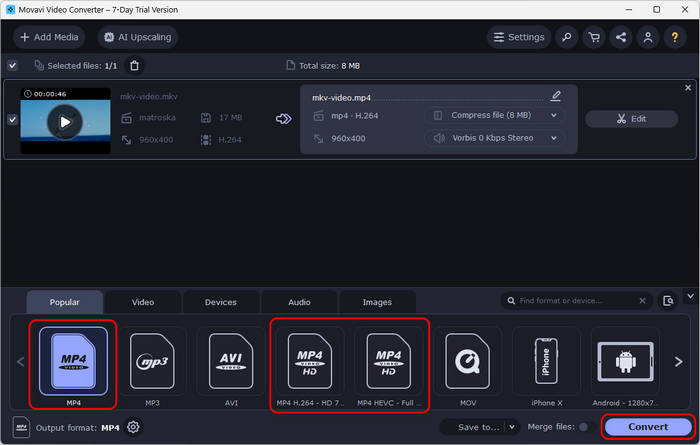Toggle the select all files checkbox
The width and height of the screenshot is (700, 445).
point(12,66)
